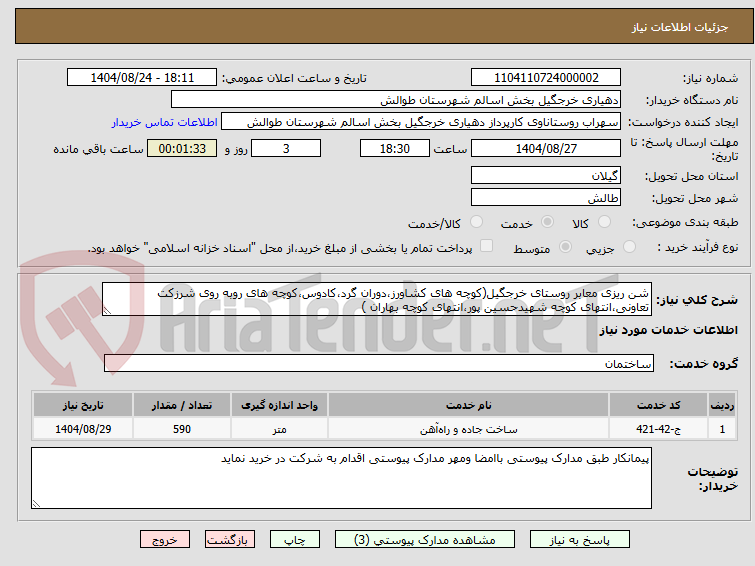Click the شماره نیاز number field
This screenshot has width=755, height=566.
pyautogui.click(x=546, y=78)
